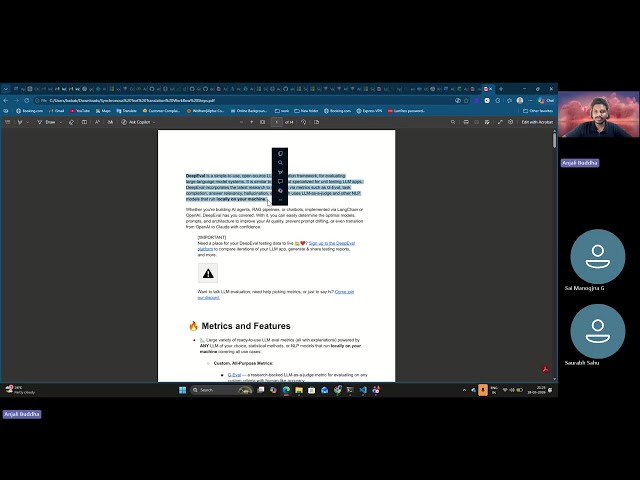Image resolution: width=640 pixels, height=480 pixels.
Task: Open PDF settings gear icon
Action: [510, 122]
